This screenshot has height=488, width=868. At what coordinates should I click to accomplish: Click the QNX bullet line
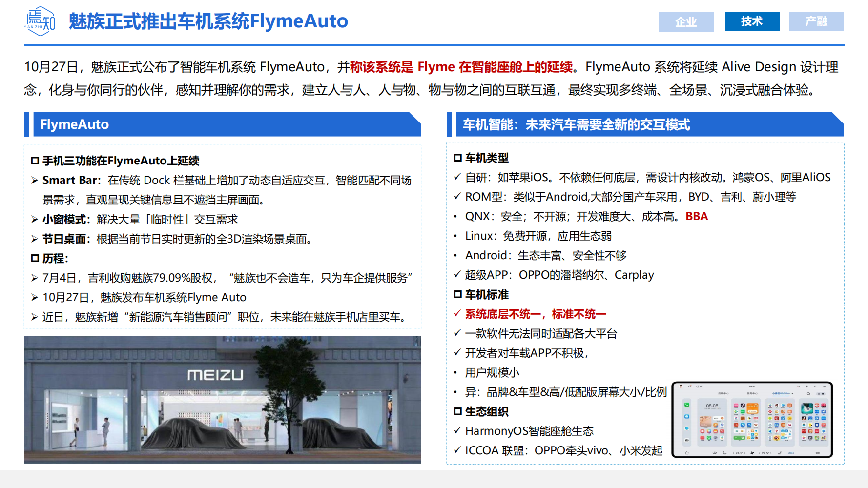pyautogui.click(x=580, y=217)
